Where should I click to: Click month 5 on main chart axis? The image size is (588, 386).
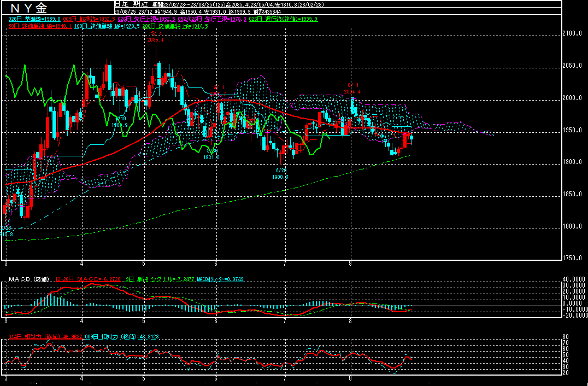(144, 264)
